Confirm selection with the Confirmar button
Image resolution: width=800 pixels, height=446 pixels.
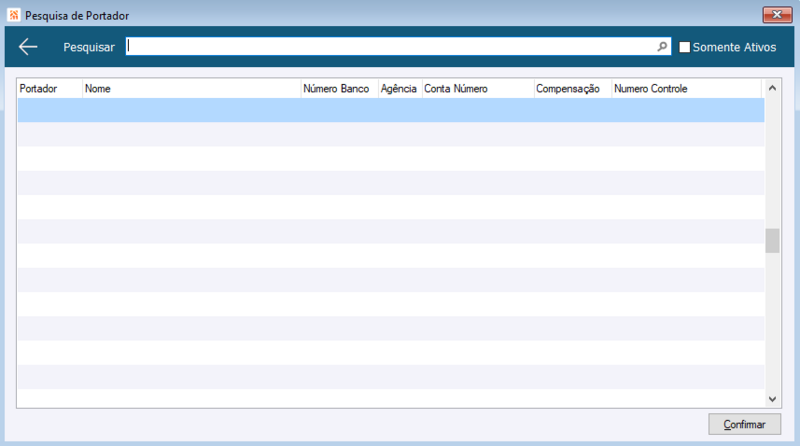[744, 424]
